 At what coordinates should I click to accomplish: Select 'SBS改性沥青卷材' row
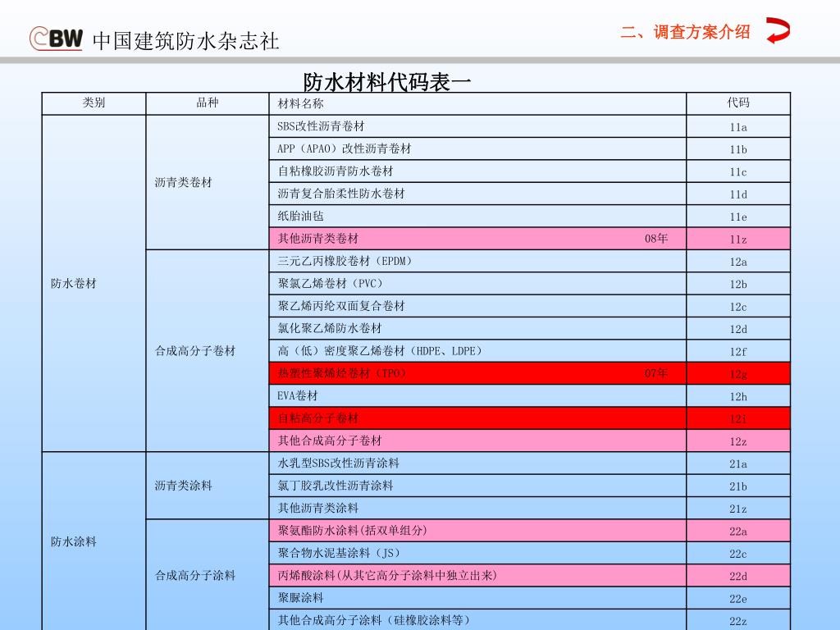point(477,126)
